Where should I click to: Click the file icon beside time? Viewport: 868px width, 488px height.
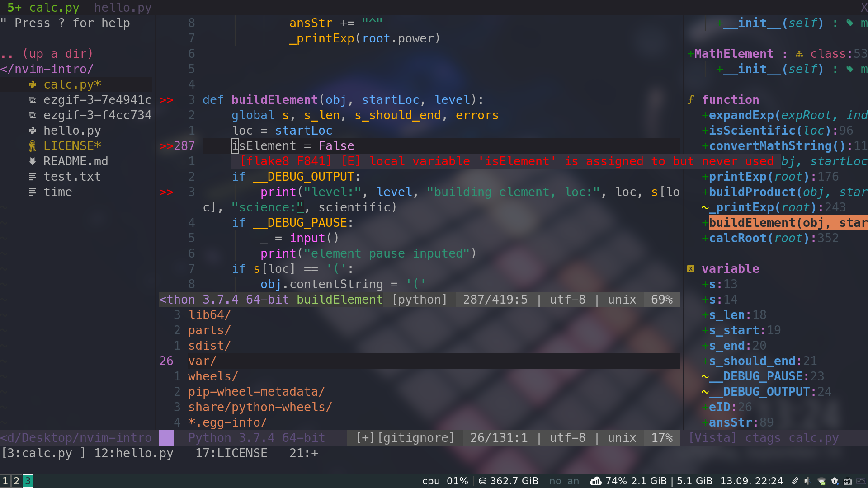pos(33,192)
